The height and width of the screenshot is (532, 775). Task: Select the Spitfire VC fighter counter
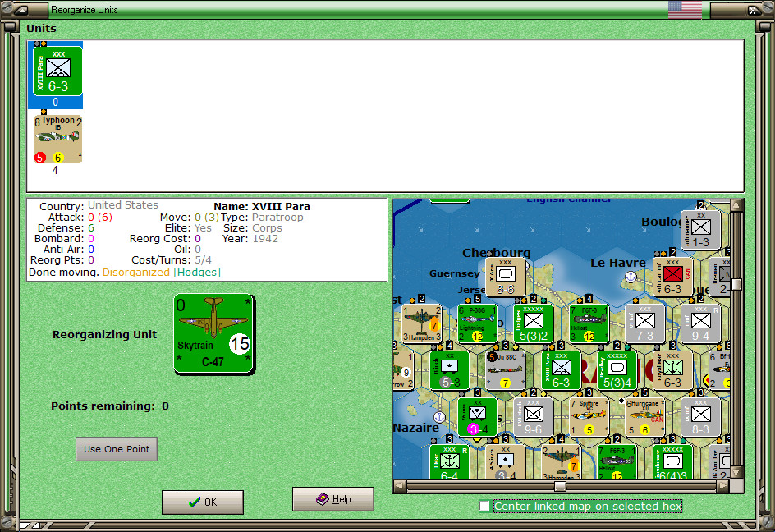(x=589, y=417)
